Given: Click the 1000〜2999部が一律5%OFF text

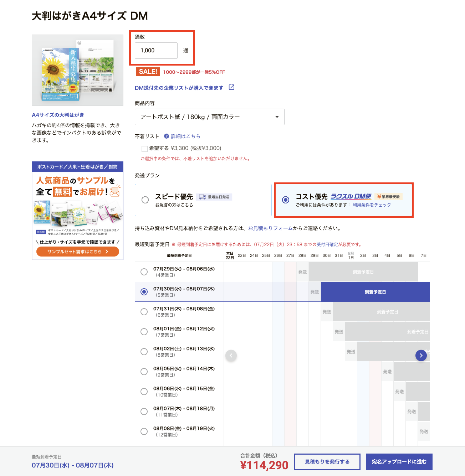Looking at the screenshot, I should (x=194, y=72).
